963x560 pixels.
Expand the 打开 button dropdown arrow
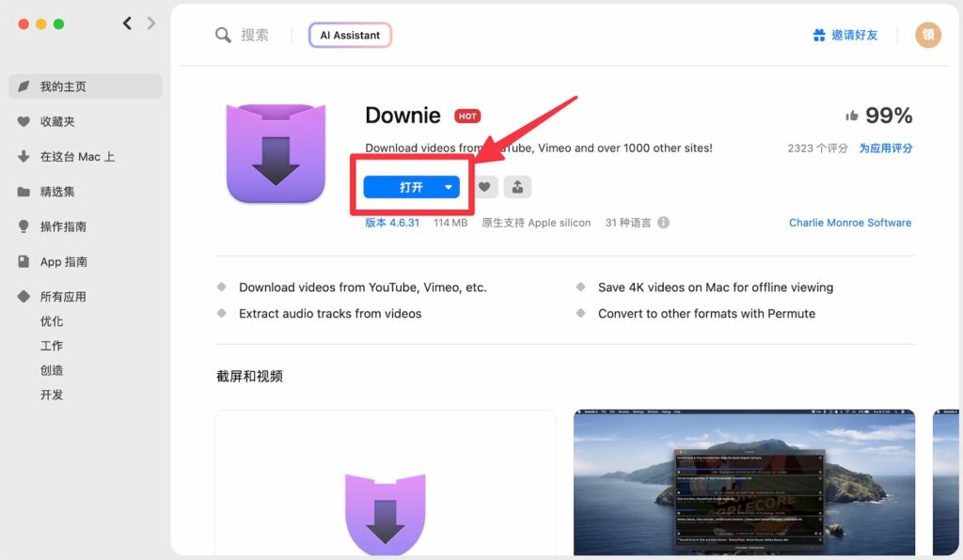[449, 187]
